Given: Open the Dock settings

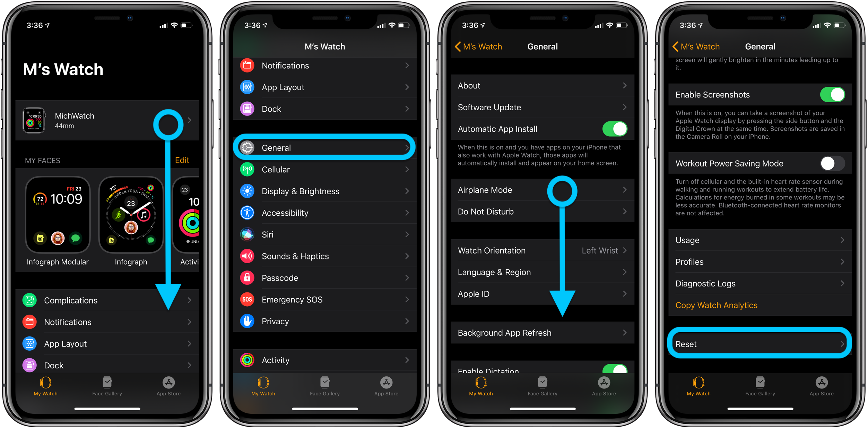Looking at the screenshot, I should [325, 109].
